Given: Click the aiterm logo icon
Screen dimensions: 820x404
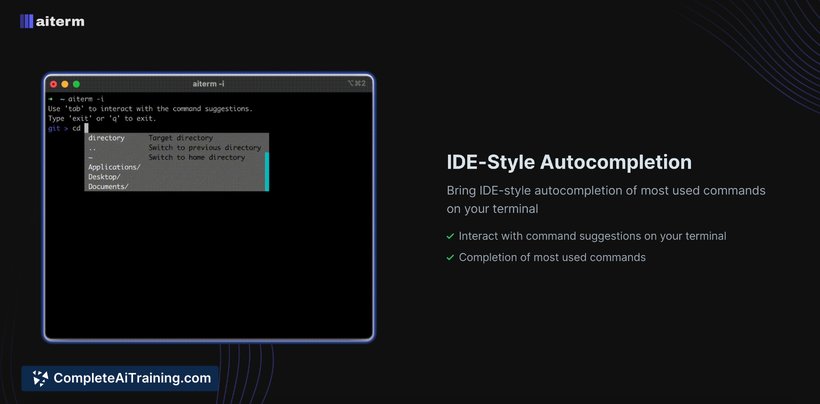Looking at the screenshot, I should (x=27, y=21).
